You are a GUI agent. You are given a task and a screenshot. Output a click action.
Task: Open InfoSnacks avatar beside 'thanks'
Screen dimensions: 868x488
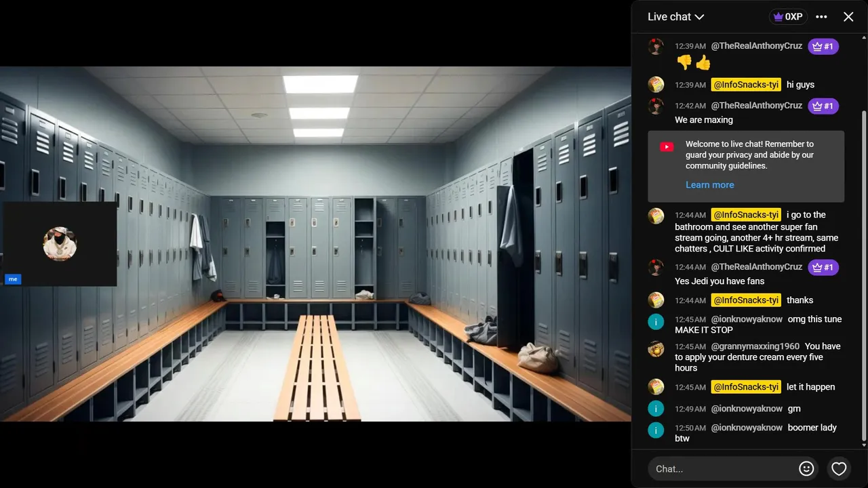tap(656, 300)
